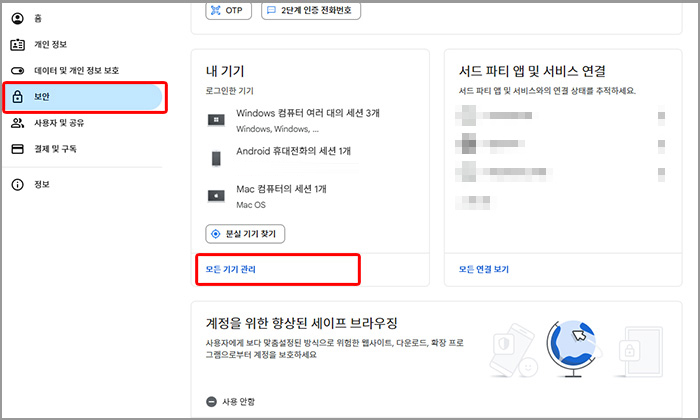Click the target icon on 분실 기기 찾기
700x420 pixels.
216,234
